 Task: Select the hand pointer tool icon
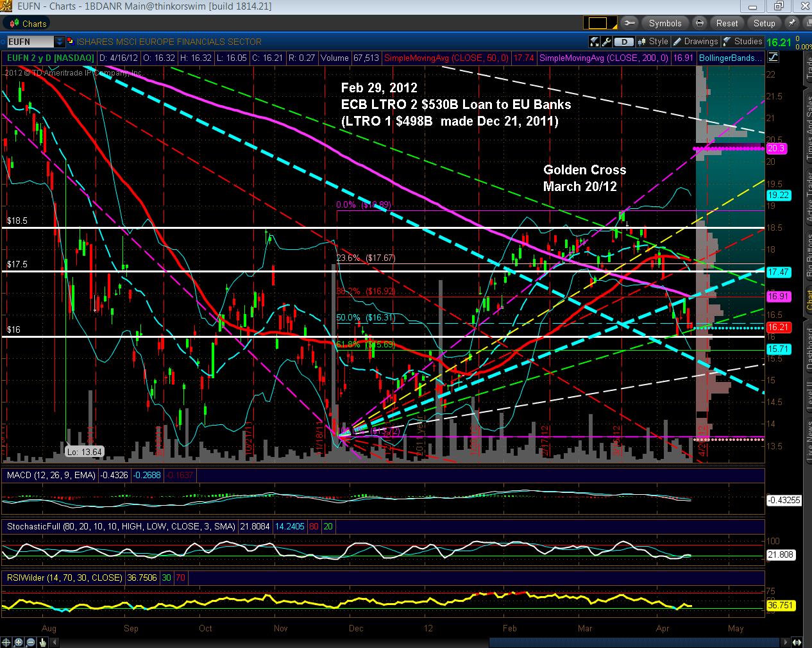pos(43,642)
